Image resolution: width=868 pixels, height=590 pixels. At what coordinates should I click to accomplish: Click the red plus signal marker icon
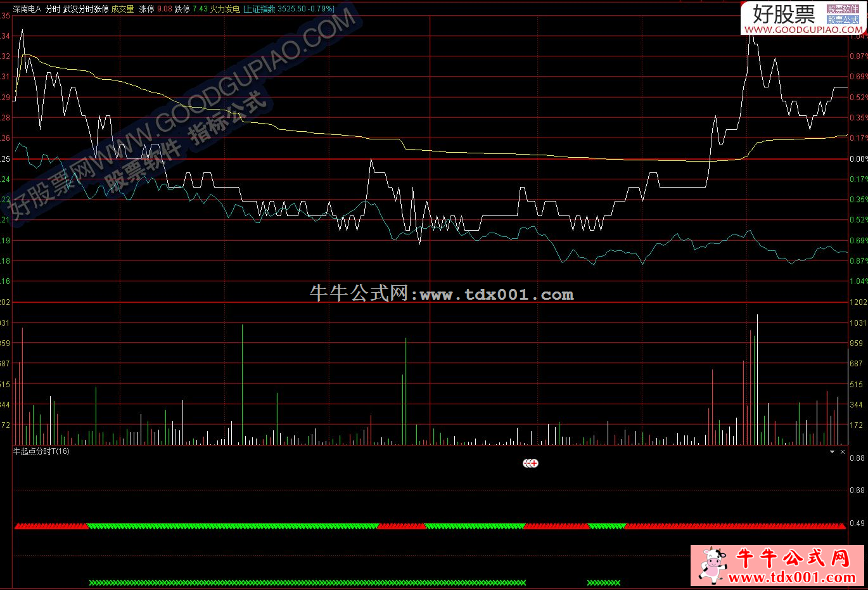(534, 463)
